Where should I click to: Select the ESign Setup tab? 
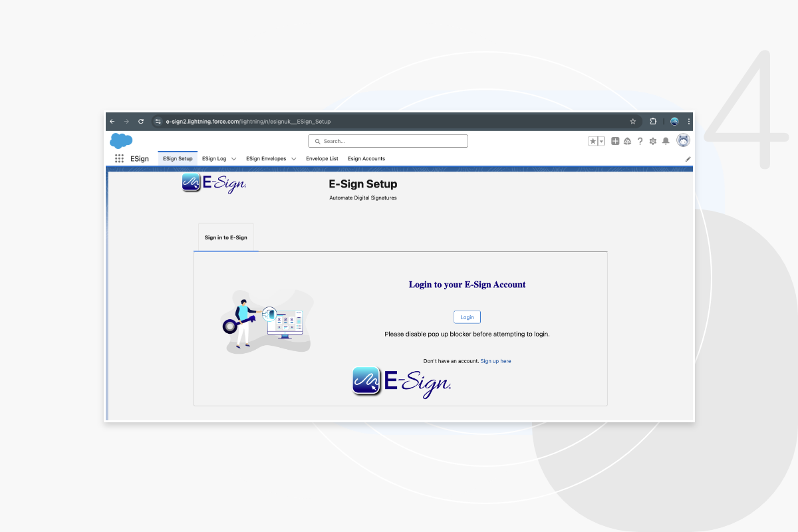178,158
